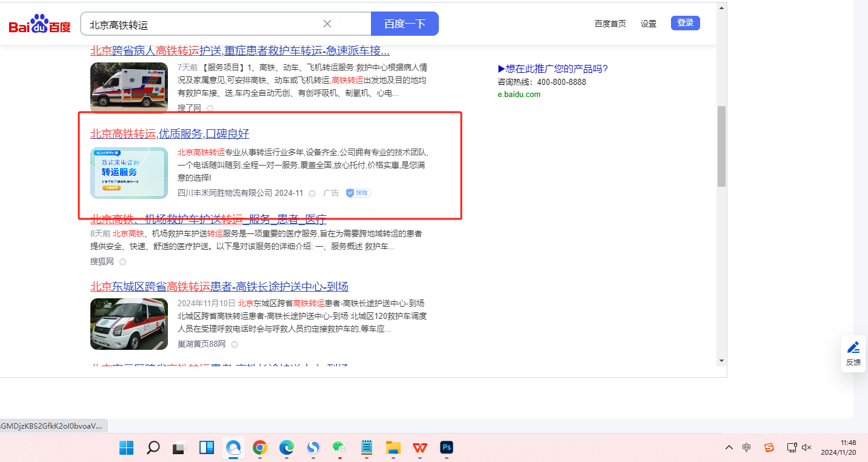This screenshot has width=868, height=462.
Task: Toggle the 中 Chinese input mode indicator
Action: coord(747,447)
